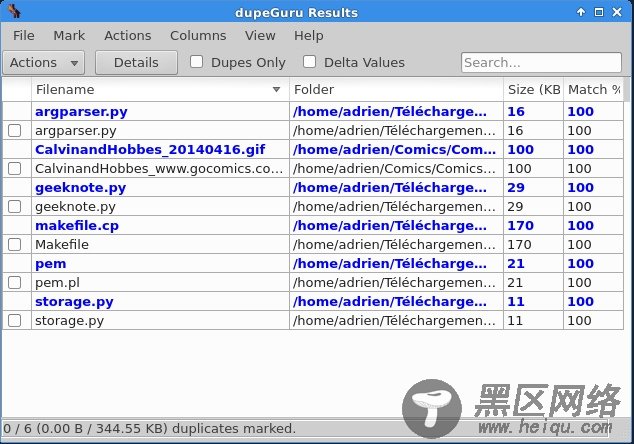This screenshot has height=444, width=634.
Task: Select the makefile.cp filename
Action: (77, 226)
